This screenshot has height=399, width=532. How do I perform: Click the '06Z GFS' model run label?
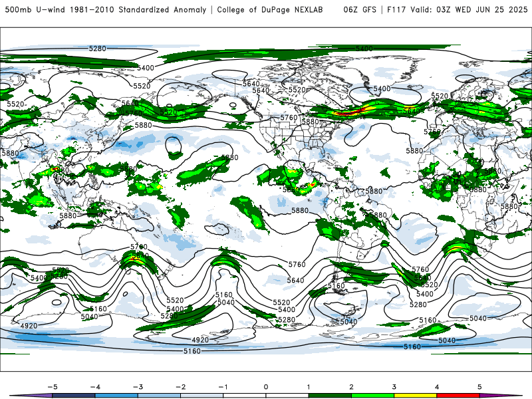360,9
